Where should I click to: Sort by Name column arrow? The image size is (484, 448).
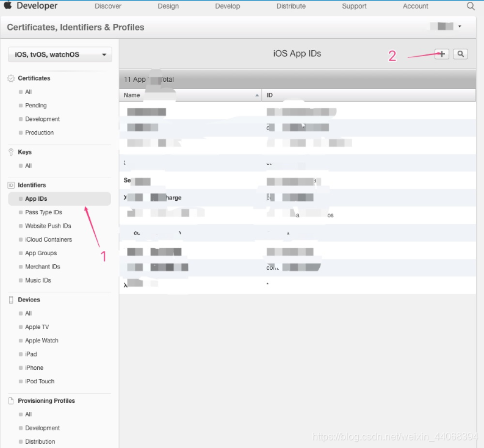click(257, 95)
